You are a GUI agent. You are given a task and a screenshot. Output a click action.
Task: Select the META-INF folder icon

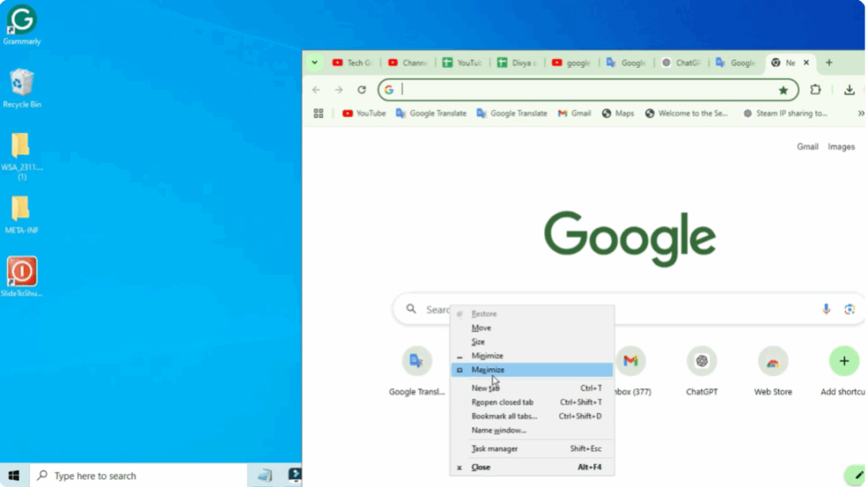pyautogui.click(x=21, y=215)
